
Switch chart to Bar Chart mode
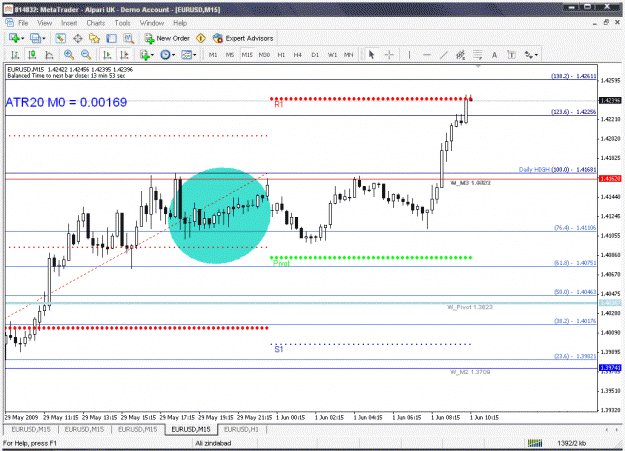pyautogui.click(x=15, y=55)
